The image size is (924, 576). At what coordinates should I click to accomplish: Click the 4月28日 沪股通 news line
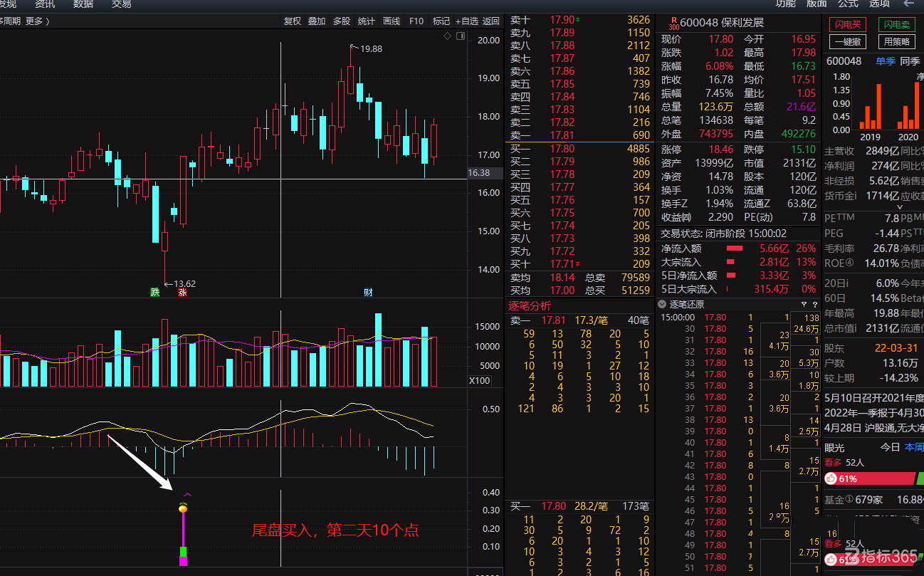(x=873, y=426)
